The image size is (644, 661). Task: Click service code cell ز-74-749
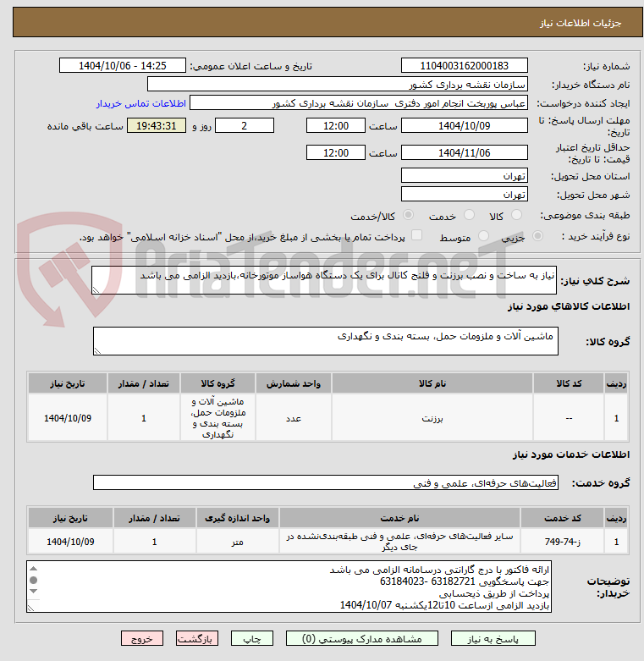tap(563, 542)
